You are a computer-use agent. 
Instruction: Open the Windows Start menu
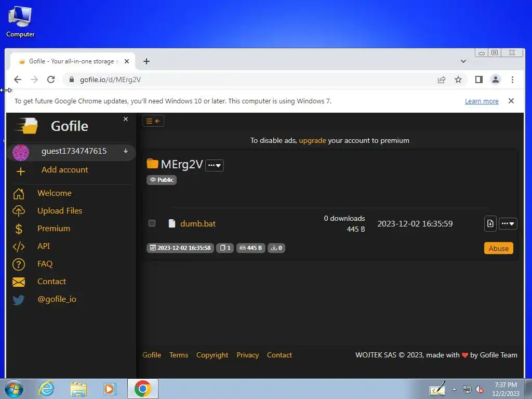coord(14,389)
